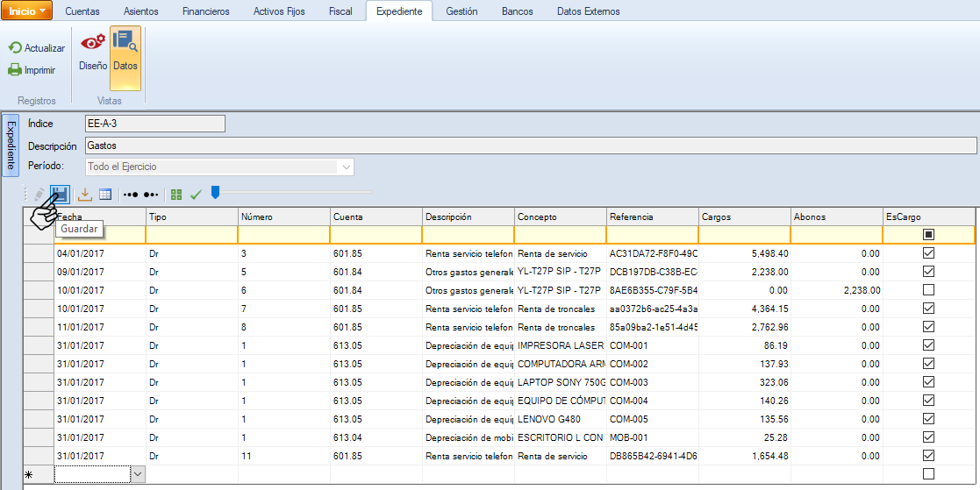Open the Período dropdown
This screenshot has width=980, height=490.
(x=347, y=167)
